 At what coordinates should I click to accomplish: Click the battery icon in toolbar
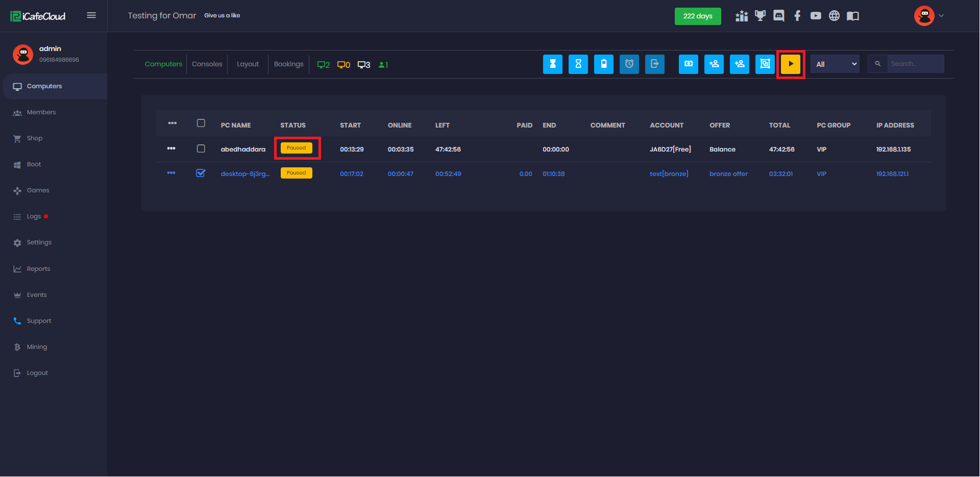tap(603, 64)
